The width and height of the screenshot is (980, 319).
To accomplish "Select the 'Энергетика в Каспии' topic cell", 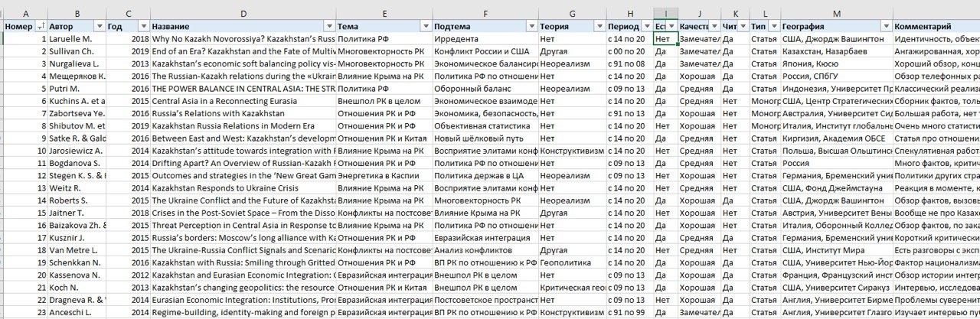I will [x=384, y=176].
